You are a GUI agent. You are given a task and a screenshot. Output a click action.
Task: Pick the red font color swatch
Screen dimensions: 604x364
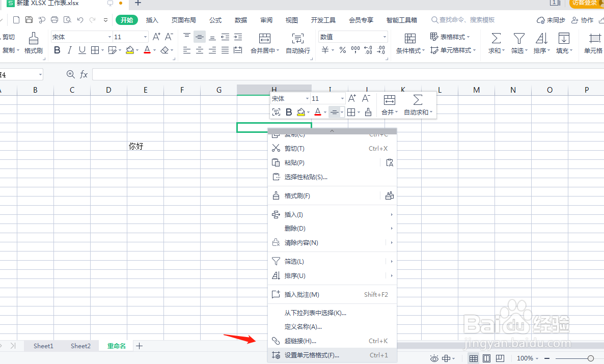tap(147, 50)
